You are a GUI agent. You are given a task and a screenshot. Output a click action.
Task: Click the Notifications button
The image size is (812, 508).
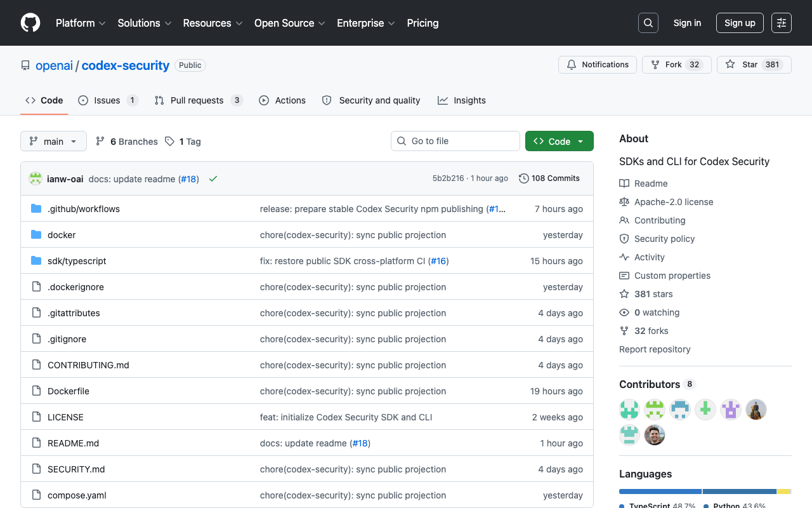point(598,65)
